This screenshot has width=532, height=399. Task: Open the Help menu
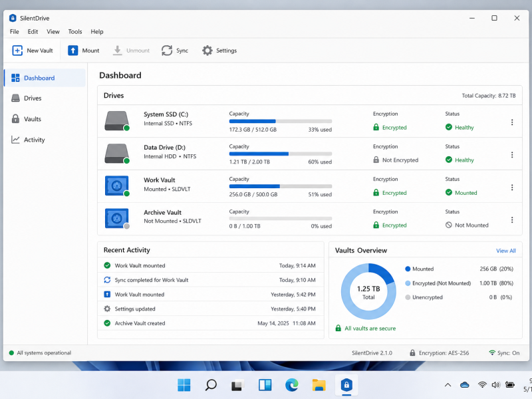(x=96, y=31)
